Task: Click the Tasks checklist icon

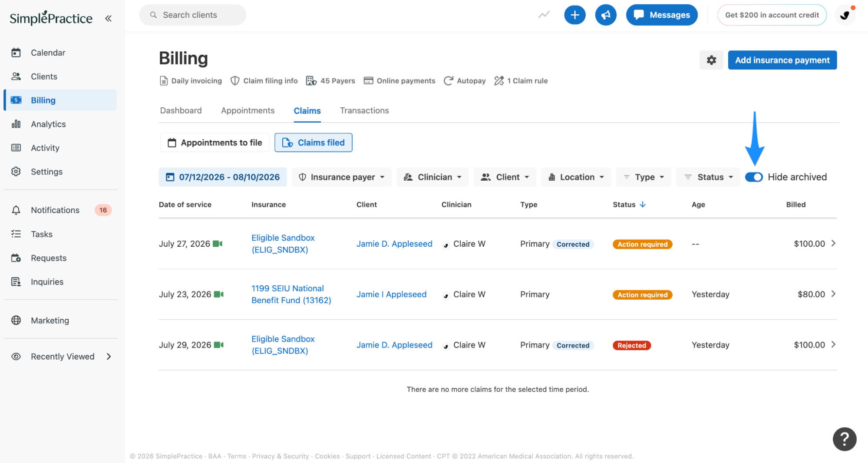Action: [16, 234]
